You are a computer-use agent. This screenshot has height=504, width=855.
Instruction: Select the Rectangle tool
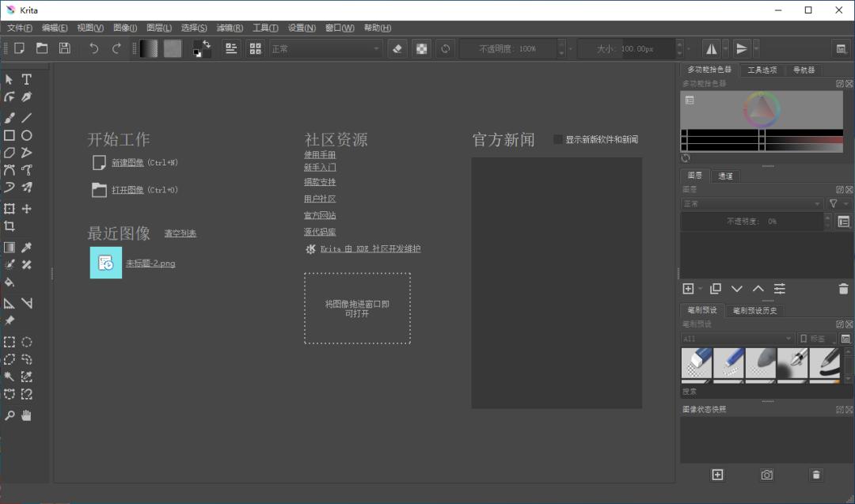tap(9, 135)
